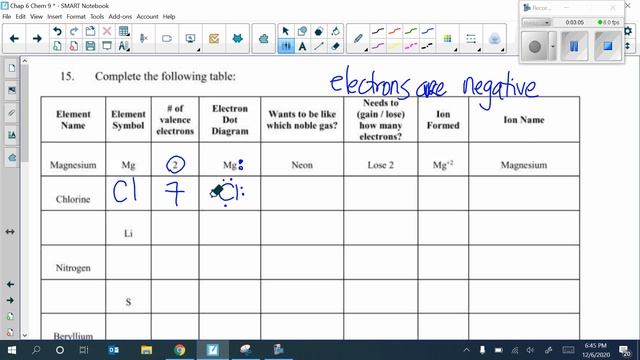This screenshot has height=360, width=640.
Task: Open the color grid palette
Action: pos(448,38)
